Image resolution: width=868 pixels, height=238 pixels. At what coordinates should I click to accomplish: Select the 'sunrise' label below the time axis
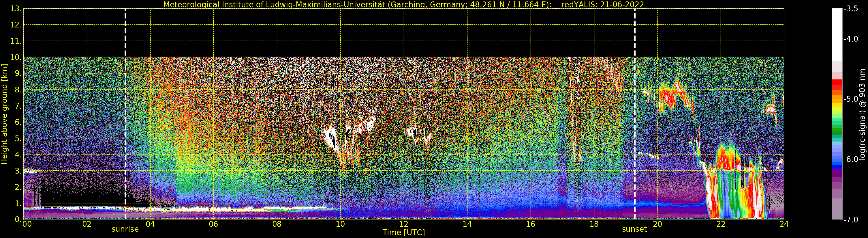(x=125, y=229)
